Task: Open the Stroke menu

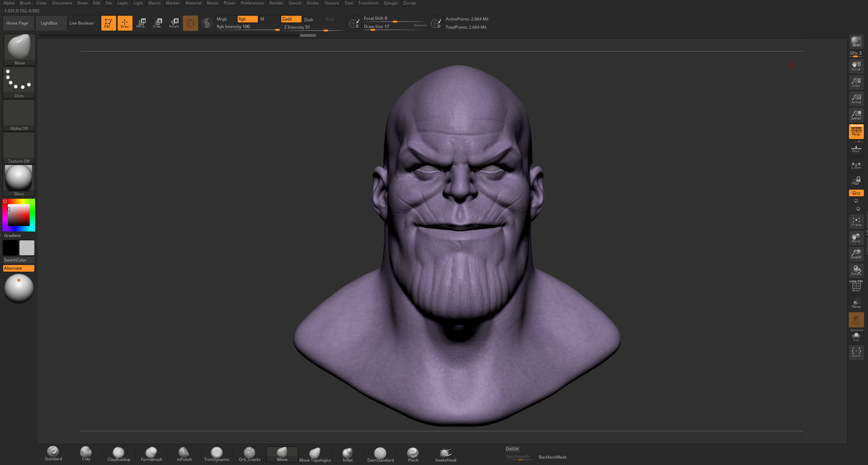Action: point(313,3)
